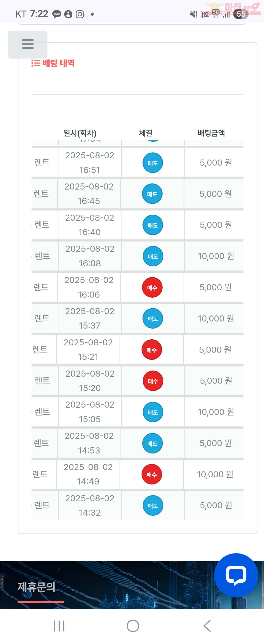264x644 pixels.
Task: Open the blue chat support bubble
Action: tap(236, 575)
